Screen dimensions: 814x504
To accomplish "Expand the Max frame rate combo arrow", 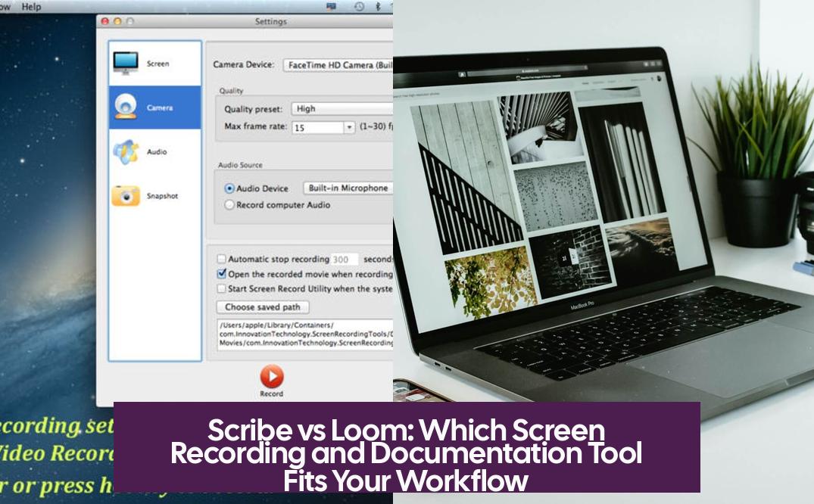I will (x=349, y=127).
